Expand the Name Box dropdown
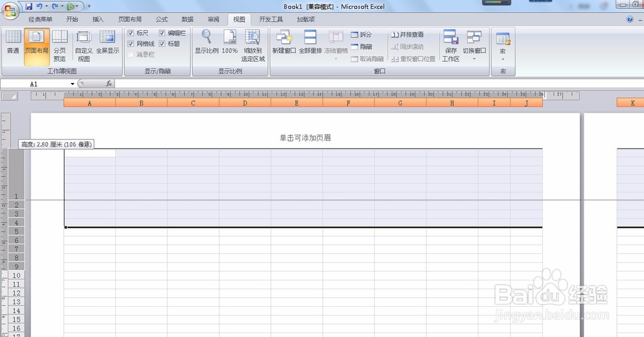 (72, 84)
